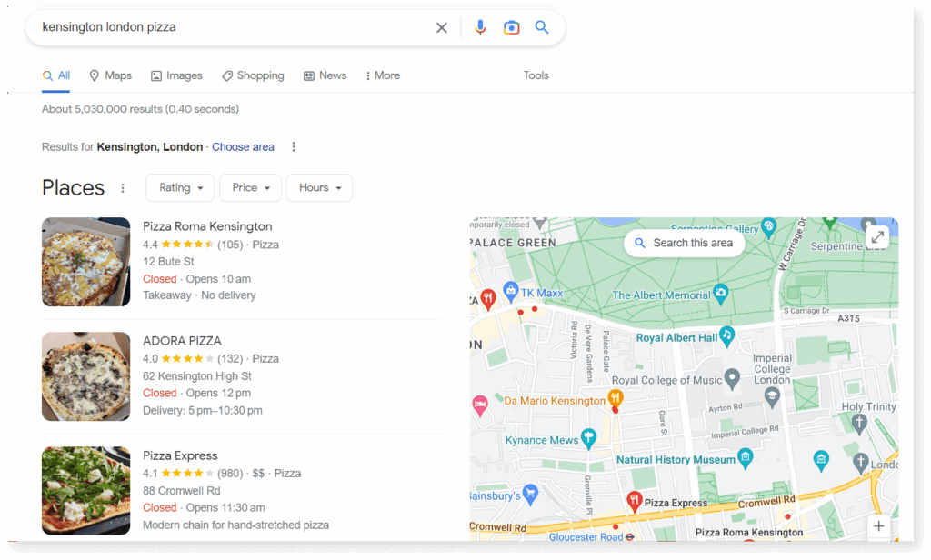Open the Choose area link
This screenshot has height=560, width=931.
pos(243,146)
